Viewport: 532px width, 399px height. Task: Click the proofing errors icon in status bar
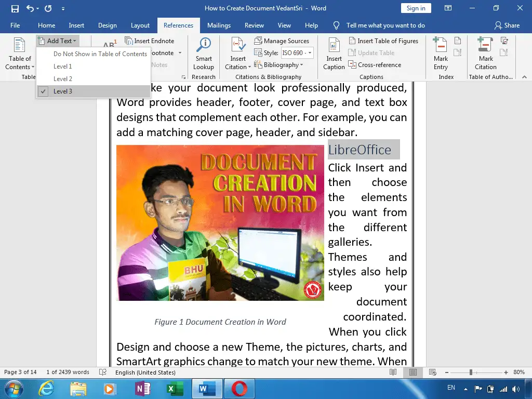tap(103, 372)
